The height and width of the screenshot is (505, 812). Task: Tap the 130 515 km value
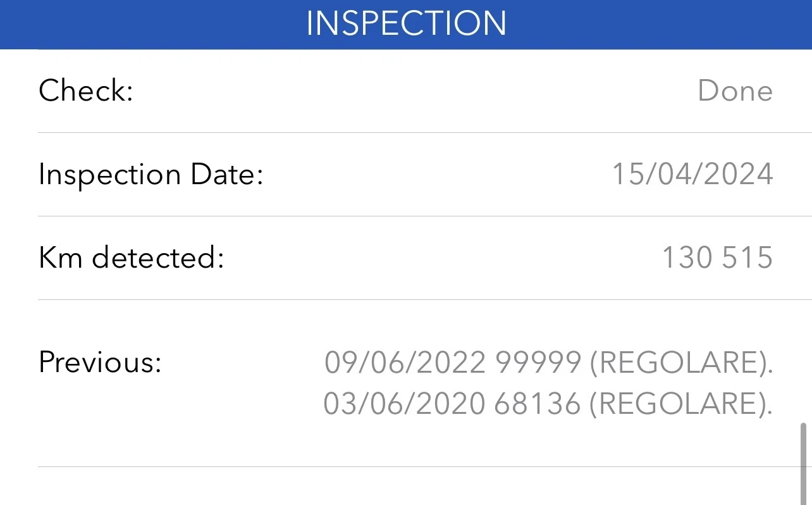tap(717, 258)
